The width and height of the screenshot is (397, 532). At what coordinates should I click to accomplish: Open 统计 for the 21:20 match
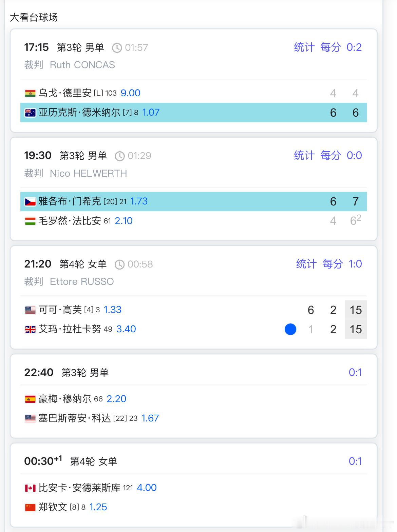tap(306, 264)
